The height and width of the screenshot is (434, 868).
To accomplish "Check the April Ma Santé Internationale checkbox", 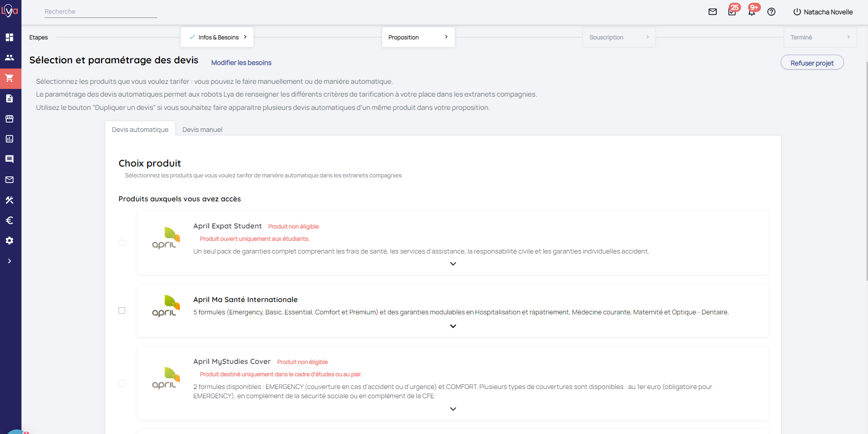I will click(122, 311).
